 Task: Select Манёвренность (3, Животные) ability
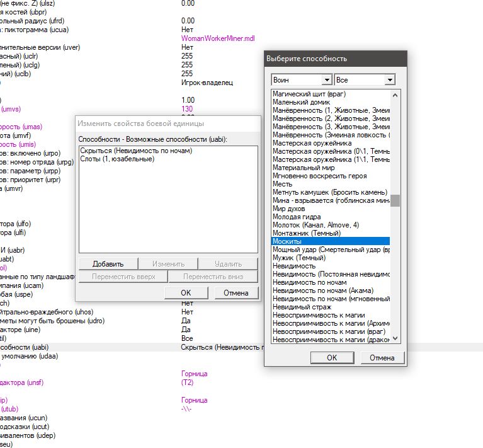pyautogui.click(x=331, y=127)
